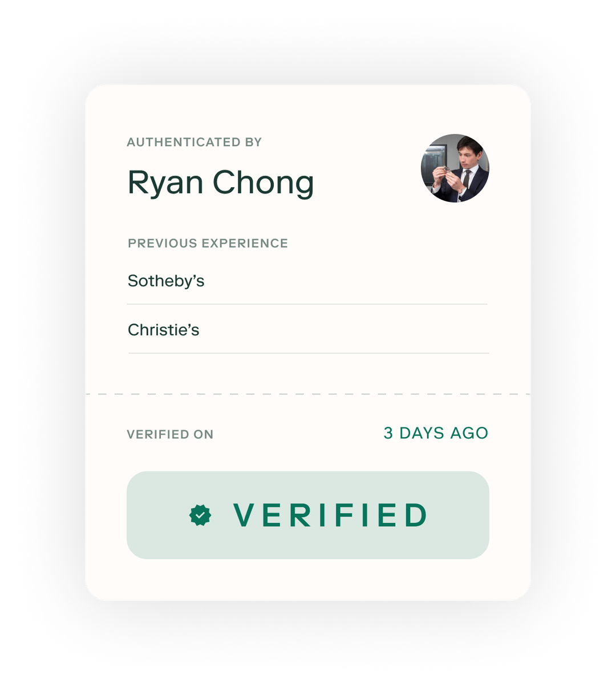
Task: Select the Ryan Chong name heading
Action: [x=221, y=183]
